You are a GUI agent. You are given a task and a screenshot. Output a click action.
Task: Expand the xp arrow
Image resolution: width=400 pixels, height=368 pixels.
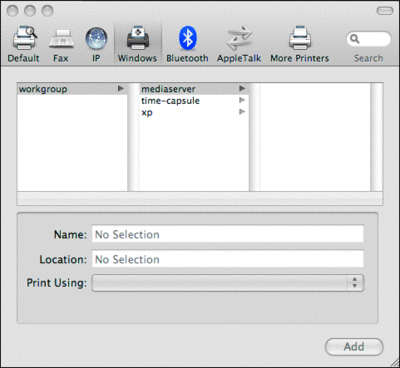tap(242, 112)
